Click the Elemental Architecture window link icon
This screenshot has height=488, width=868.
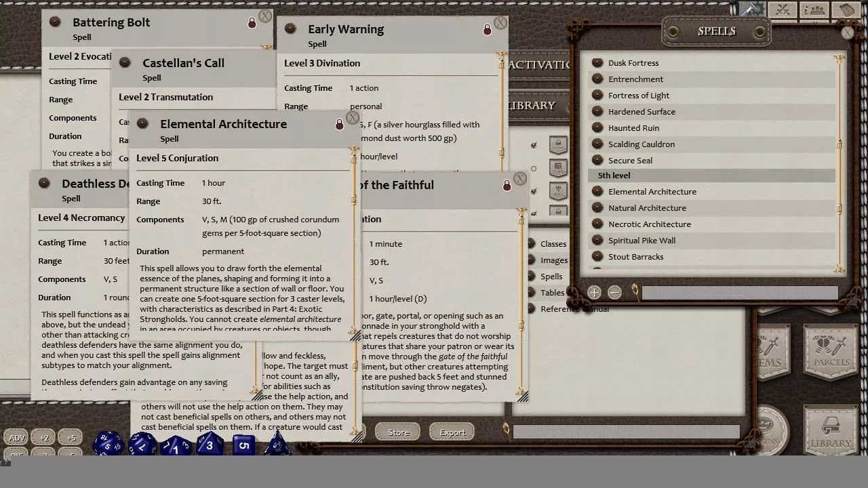[142, 124]
